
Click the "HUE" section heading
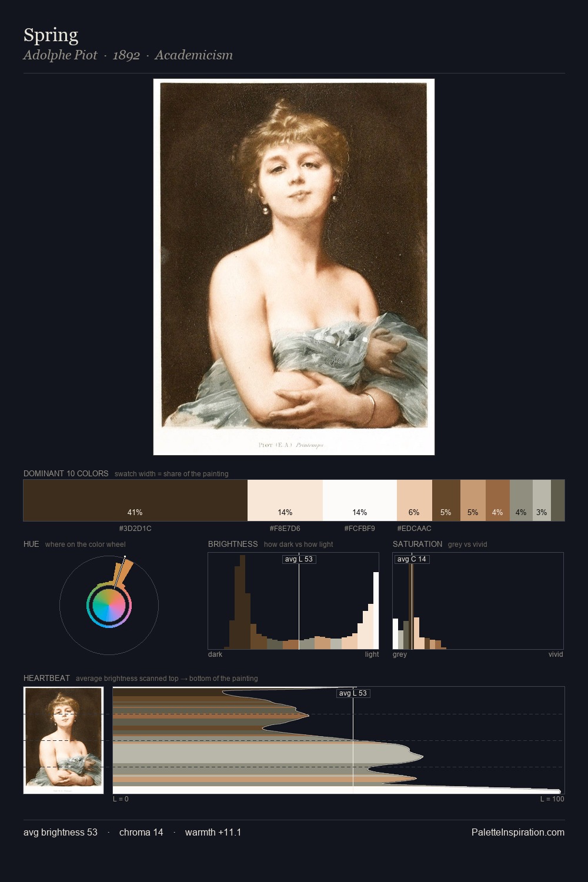point(31,544)
